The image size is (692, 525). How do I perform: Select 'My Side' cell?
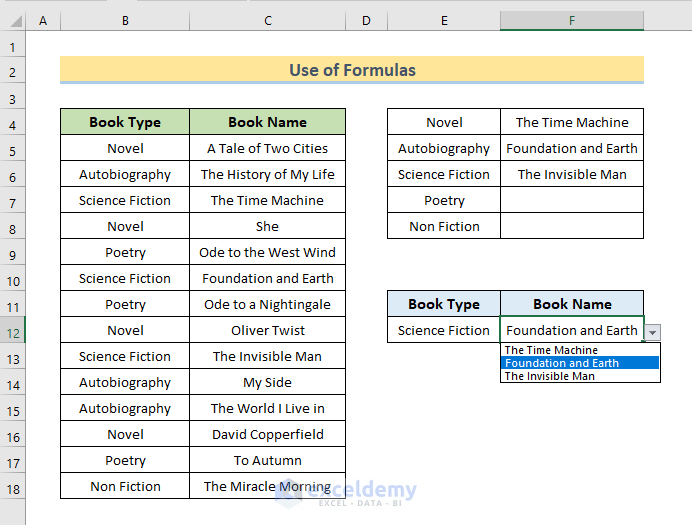(267, 382)
